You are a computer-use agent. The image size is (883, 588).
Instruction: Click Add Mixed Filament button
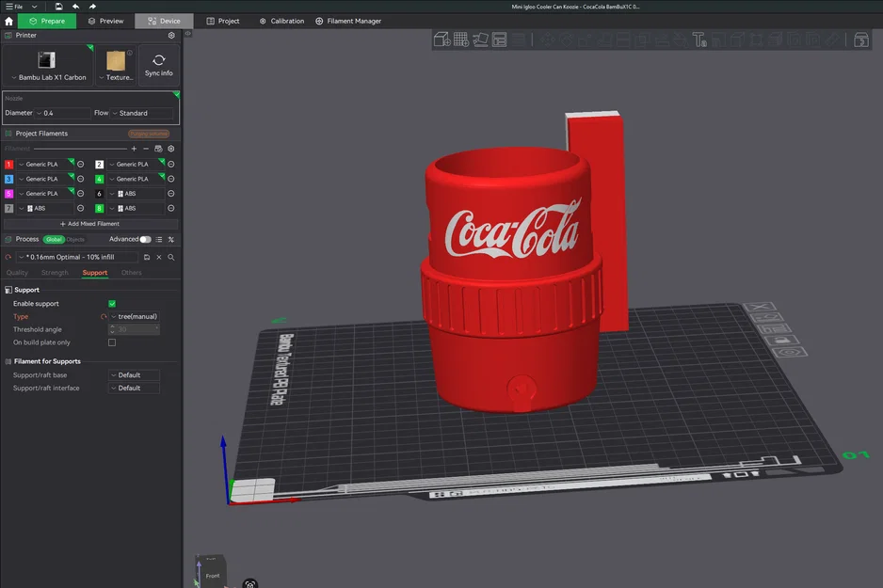coord(90,224)
